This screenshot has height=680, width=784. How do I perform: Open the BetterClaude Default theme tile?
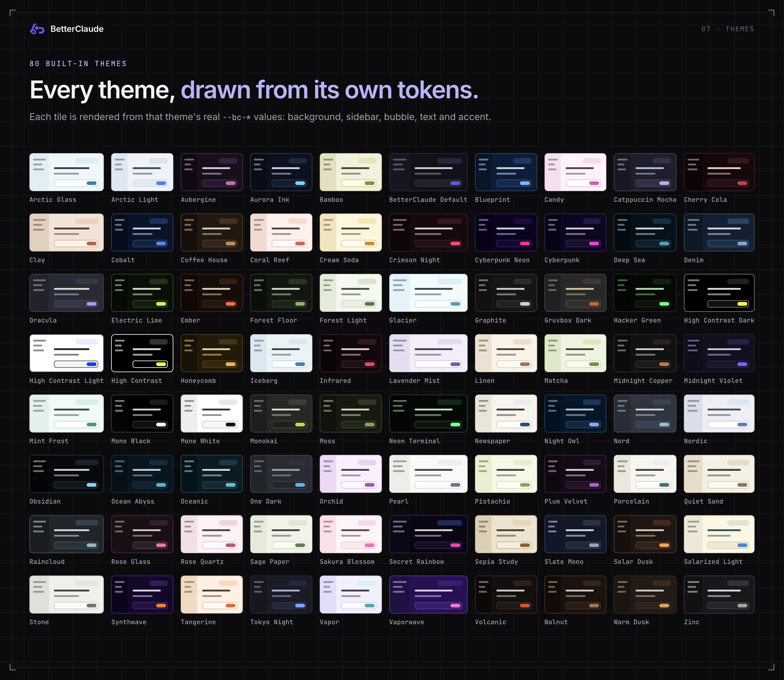coord(428,172)
